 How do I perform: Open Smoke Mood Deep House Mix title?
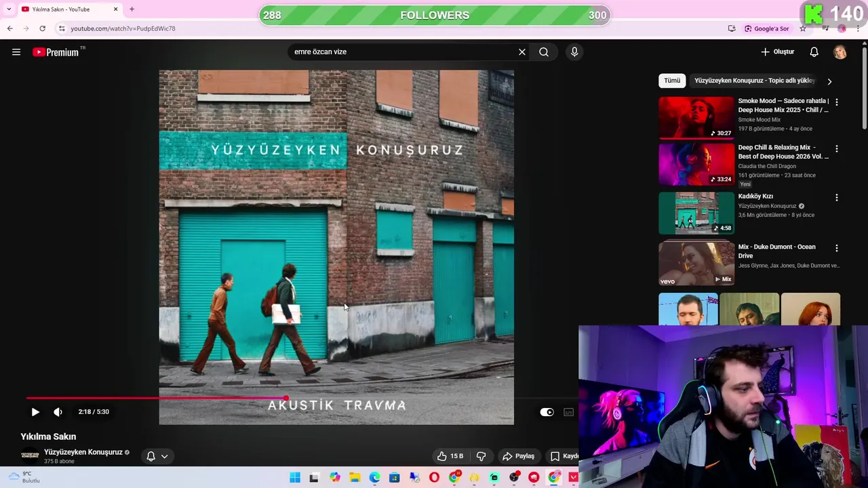783,105
